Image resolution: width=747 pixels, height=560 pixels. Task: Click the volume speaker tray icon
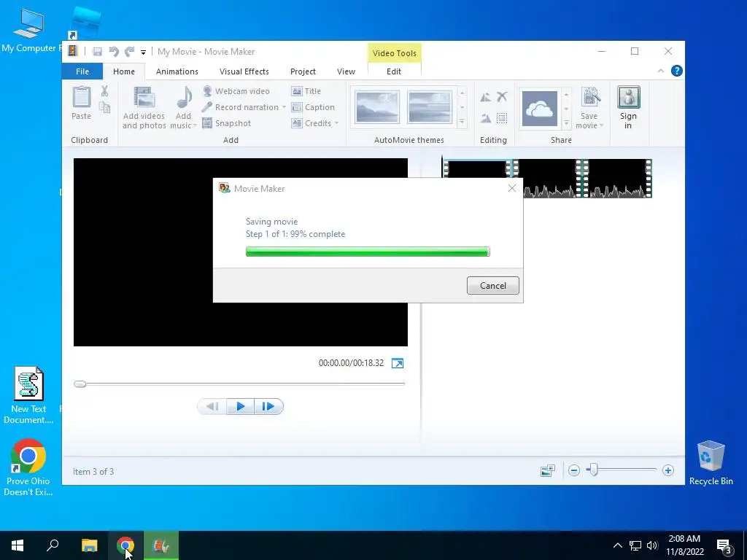pos(652,545)
